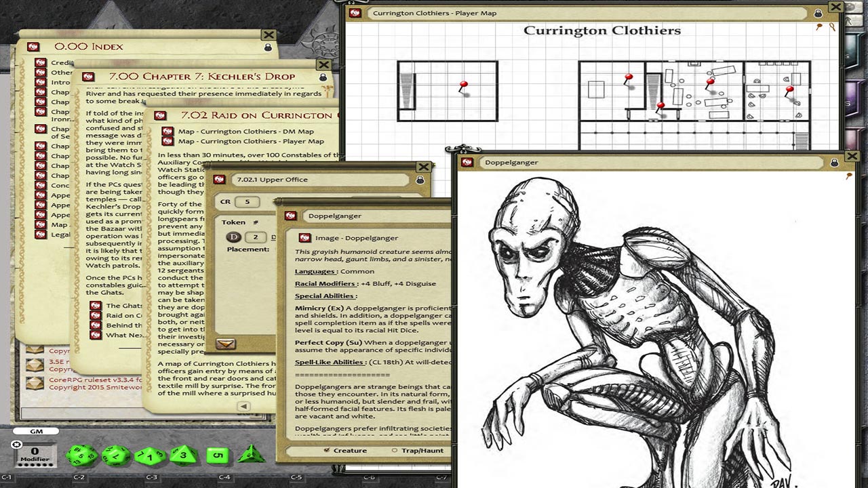This screenshot has height=488, width=868.
Task: Toggle the lock on 0.00 Index window
Action: [268, 47]
